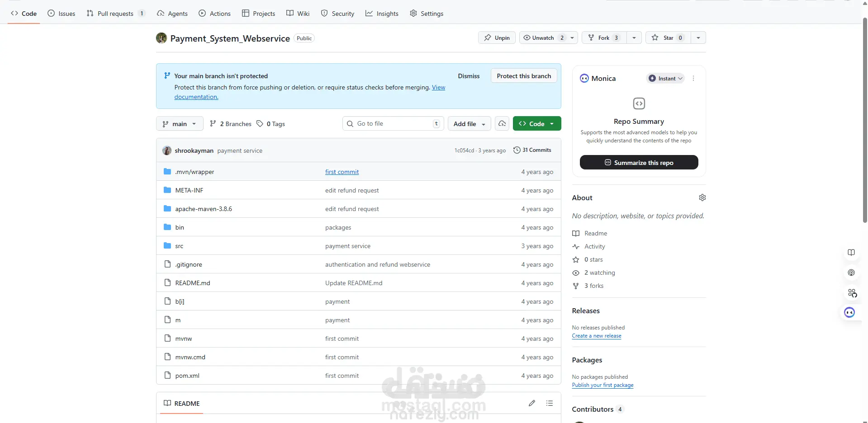This screenshot has height=423, width=868.
Task: Open the .mvn/wrapper folder
Action: pos(194,172)
